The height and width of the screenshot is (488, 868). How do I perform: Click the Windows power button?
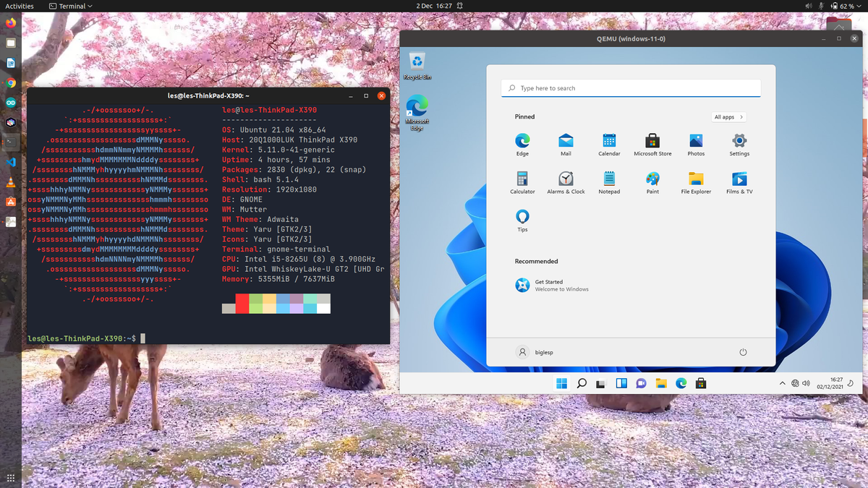pyautogui.click(x=743, y=352)
